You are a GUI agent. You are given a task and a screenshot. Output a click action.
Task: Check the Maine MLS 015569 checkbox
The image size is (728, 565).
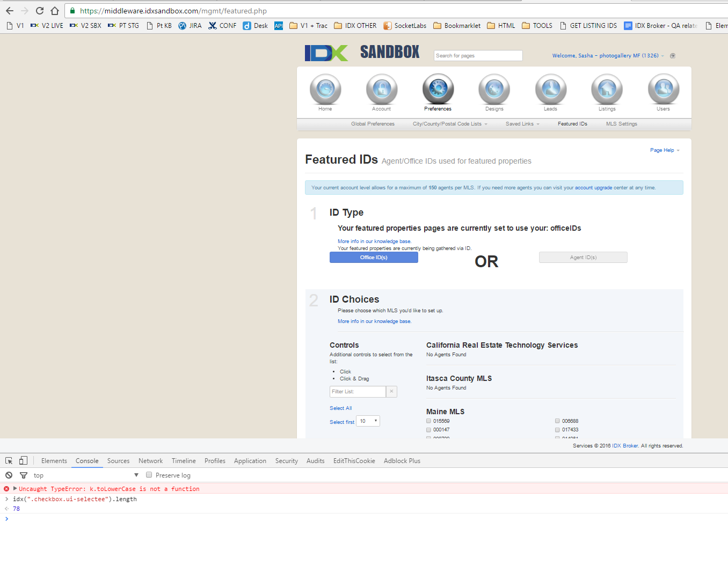click(x=428, y=421)
